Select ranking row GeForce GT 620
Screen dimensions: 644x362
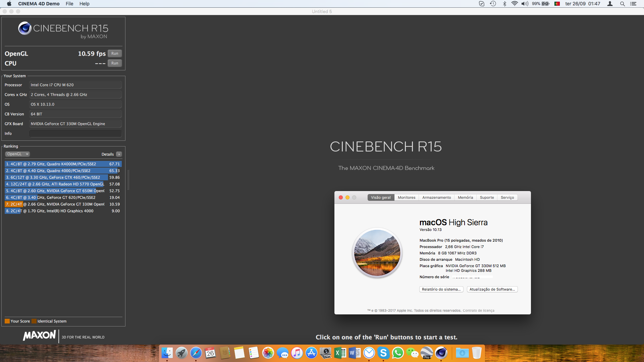point(63,197)
